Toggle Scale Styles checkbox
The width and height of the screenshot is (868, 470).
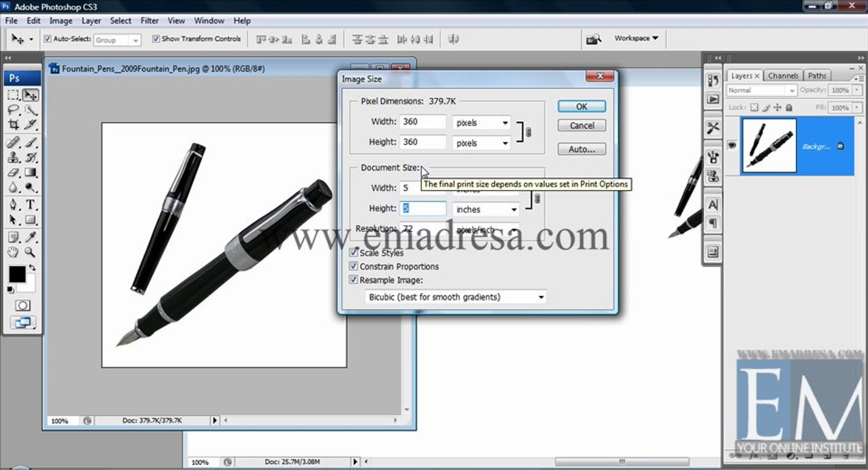coord(354,253)
